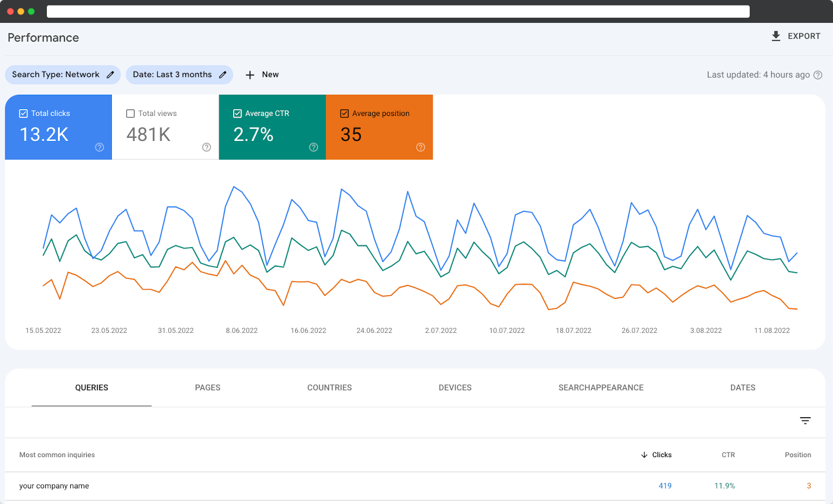Click the 3.08.2022 date axis label

pyautogui.click(x=706, y=330)
